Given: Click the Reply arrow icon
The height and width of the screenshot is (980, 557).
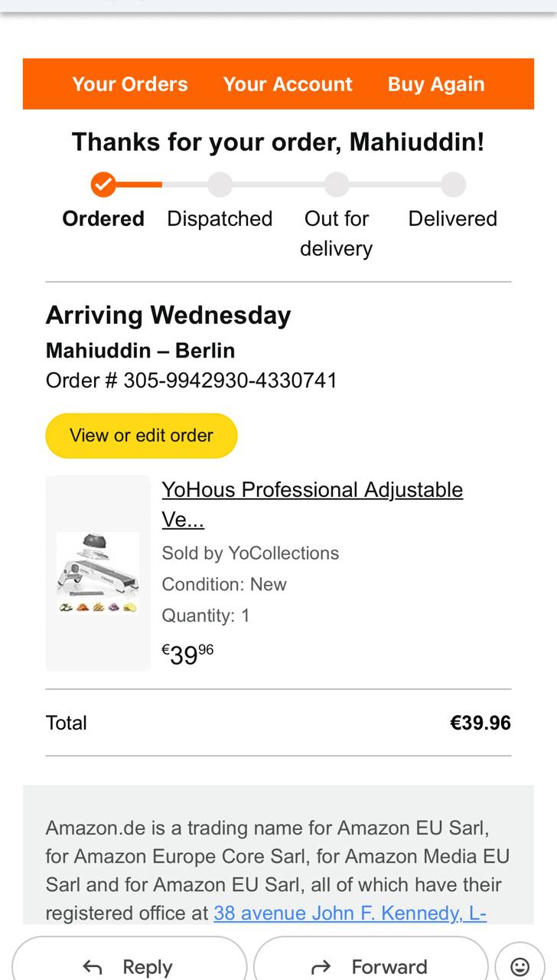Looking at the screenshot, I should [93, 967].
